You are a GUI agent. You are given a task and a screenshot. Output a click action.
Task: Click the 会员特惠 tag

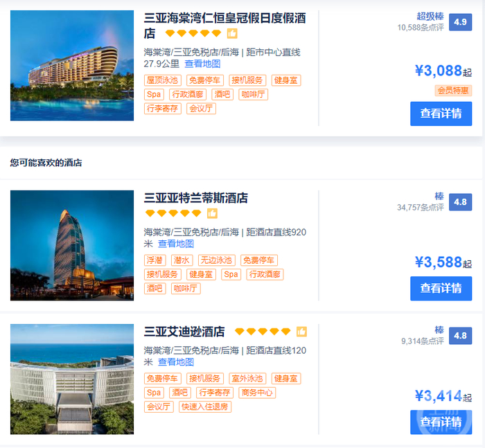click(x=453, y=90)
